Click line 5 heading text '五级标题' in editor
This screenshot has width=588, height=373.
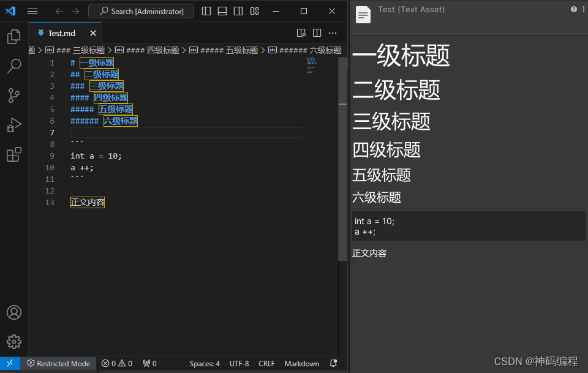click(116, 109)
